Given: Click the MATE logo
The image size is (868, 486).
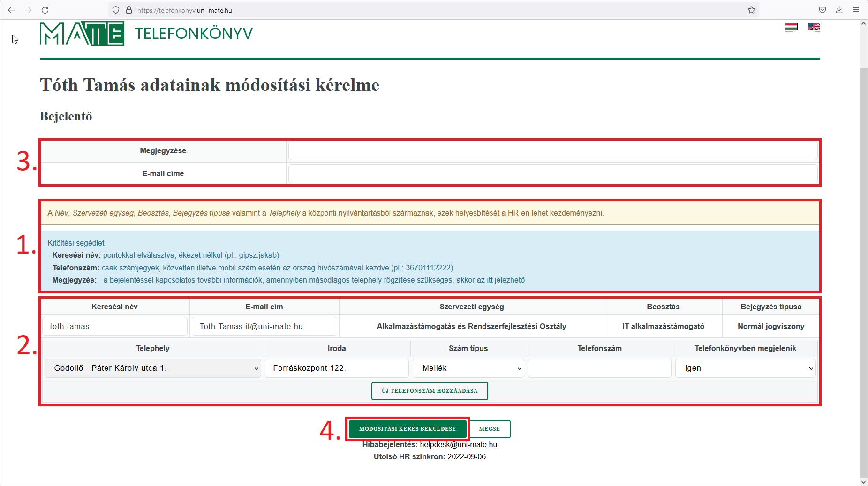Looking at the screenshot, I should coord(82,34).
